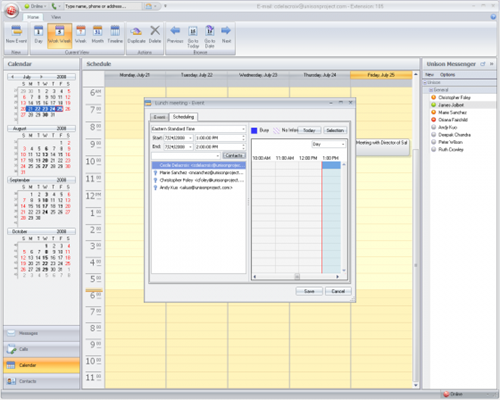Click the Schedule vertical scrollbar down arrow
Viewport: 500px width, 400px height.
(x=416, y=385)
